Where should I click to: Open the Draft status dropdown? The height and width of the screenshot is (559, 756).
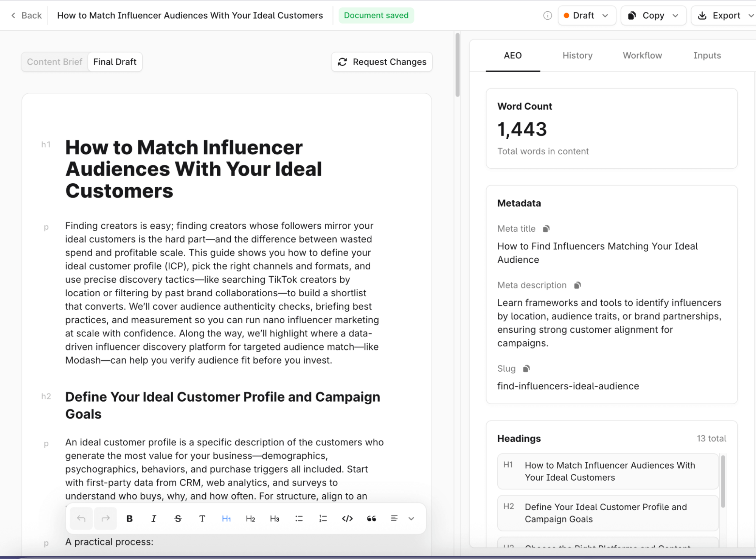[x=587, y=16]
